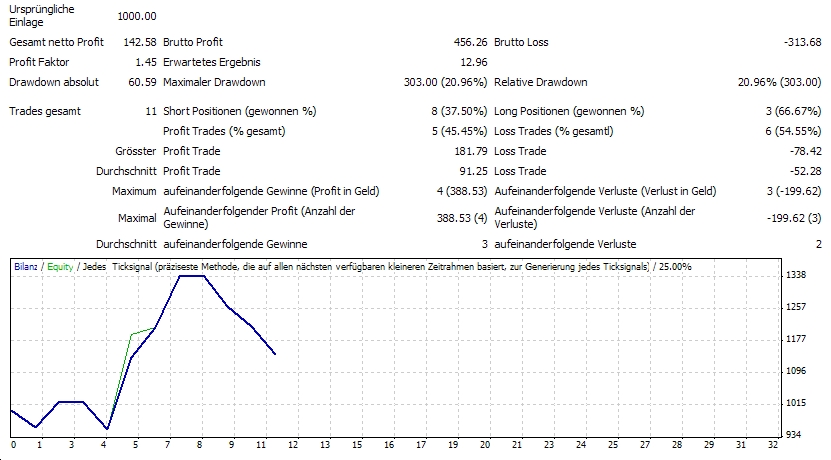Screen dimensions: 831x460
Task: Select the Gesamt netto Profit label
Action: 56,42
